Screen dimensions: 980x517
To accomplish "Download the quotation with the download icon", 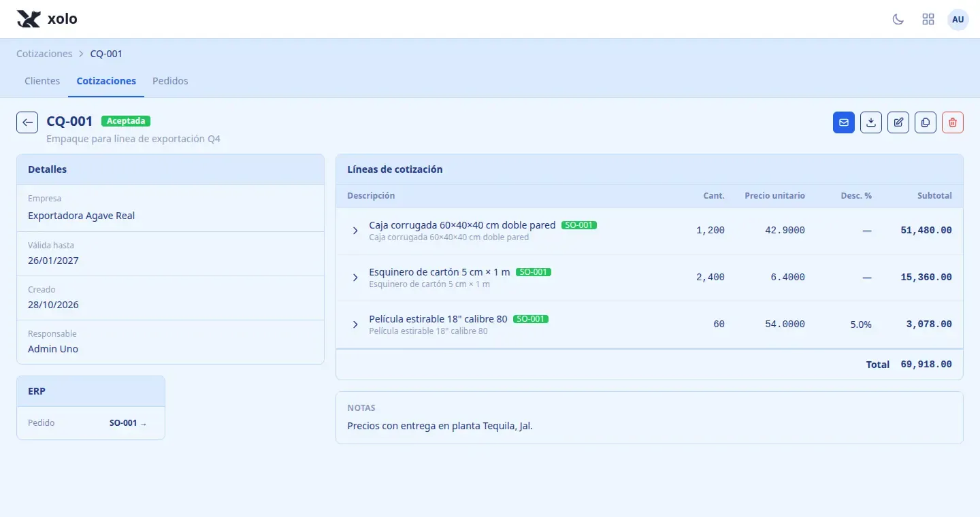I will pyautogui.click(x=871, y=122).
